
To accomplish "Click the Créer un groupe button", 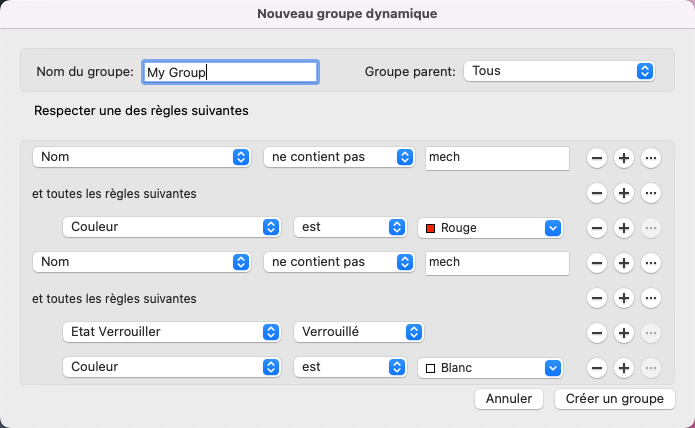I will 614,399.
